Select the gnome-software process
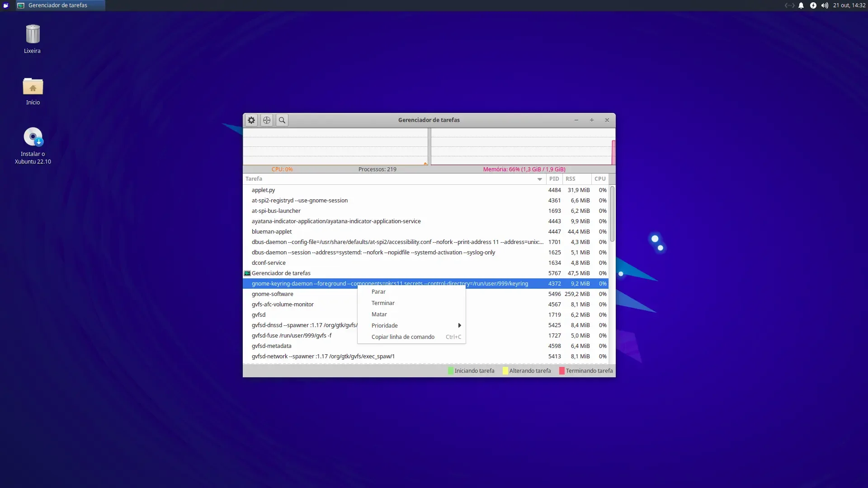Image resolution: width=868 pixels, height=488 pixels. point(425,294)
